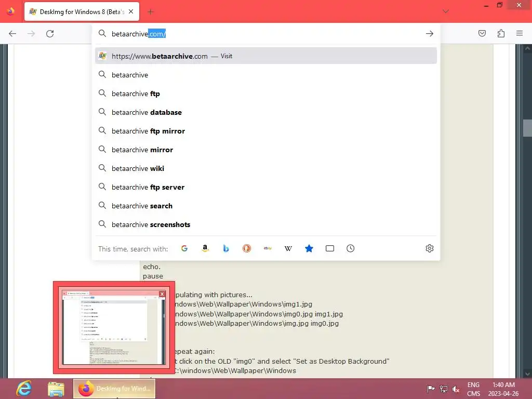Go back with the Back arrow button

pos(12,34)
